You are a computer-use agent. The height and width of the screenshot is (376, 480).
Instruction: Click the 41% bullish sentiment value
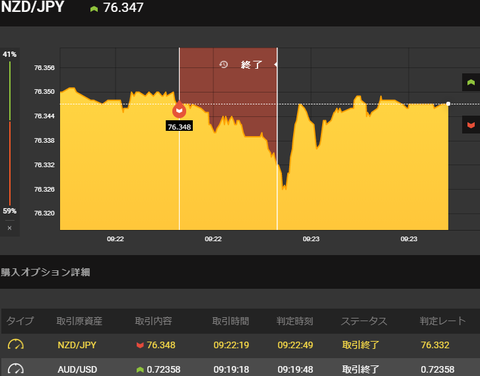[x=9, y=54]
